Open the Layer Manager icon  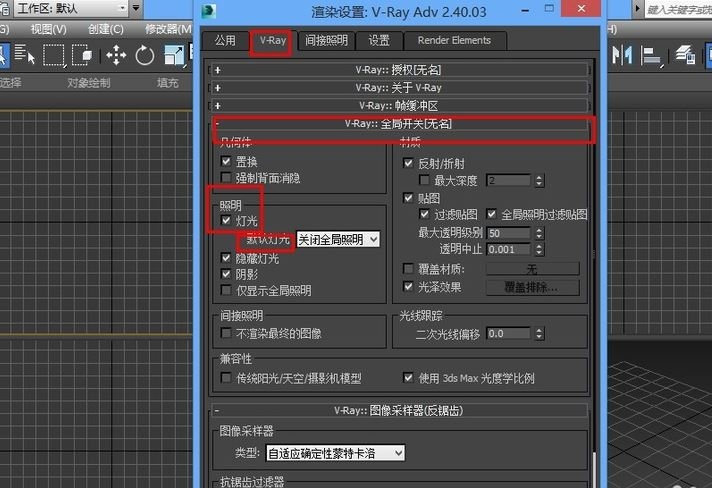click(x=686, y=55)
